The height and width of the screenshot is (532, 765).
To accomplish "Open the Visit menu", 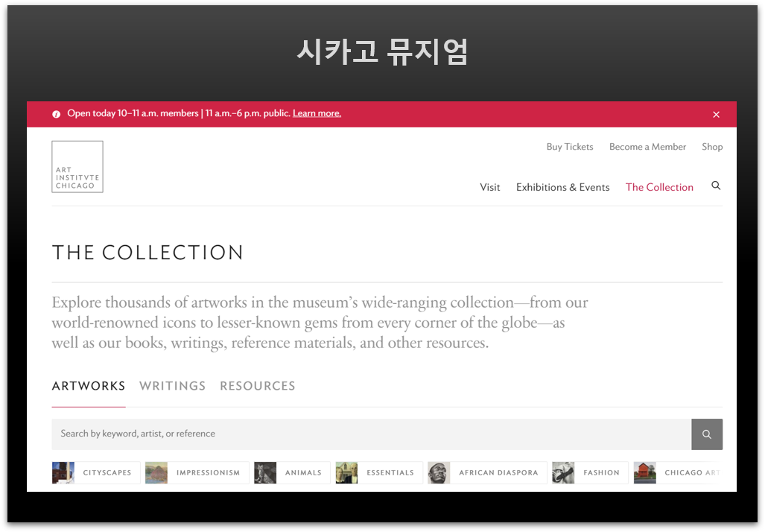I will point(490,188).
